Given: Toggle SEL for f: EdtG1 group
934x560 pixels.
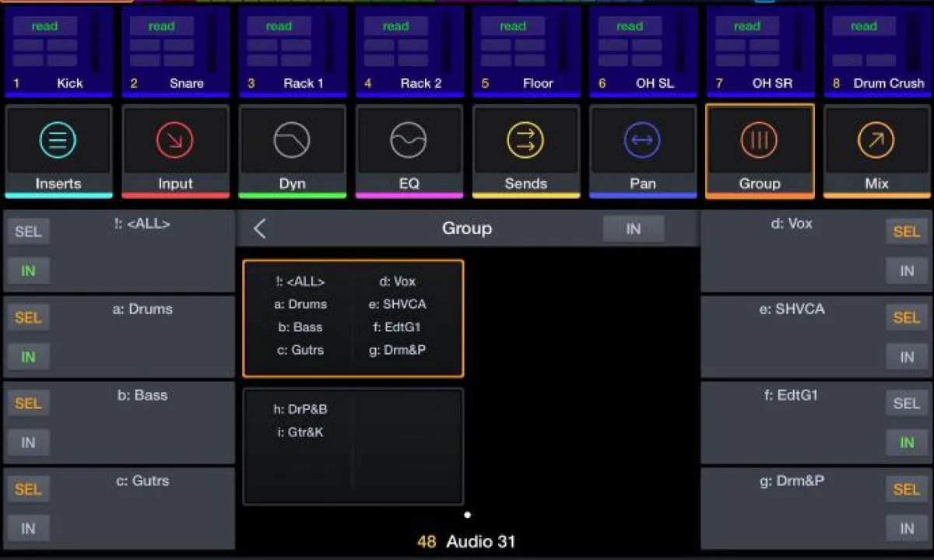Looking at the screenshot, I should pyautogui.click(x=907, y=403).
